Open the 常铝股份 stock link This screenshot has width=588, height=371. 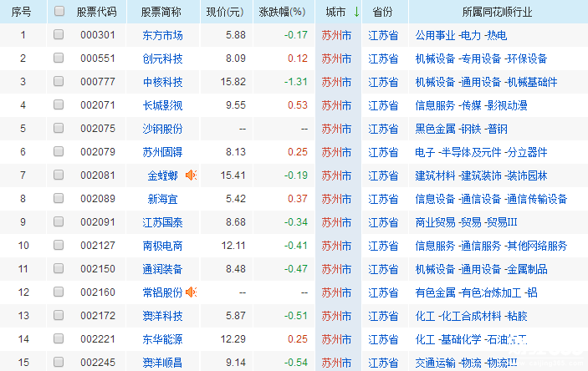point(162,292)
